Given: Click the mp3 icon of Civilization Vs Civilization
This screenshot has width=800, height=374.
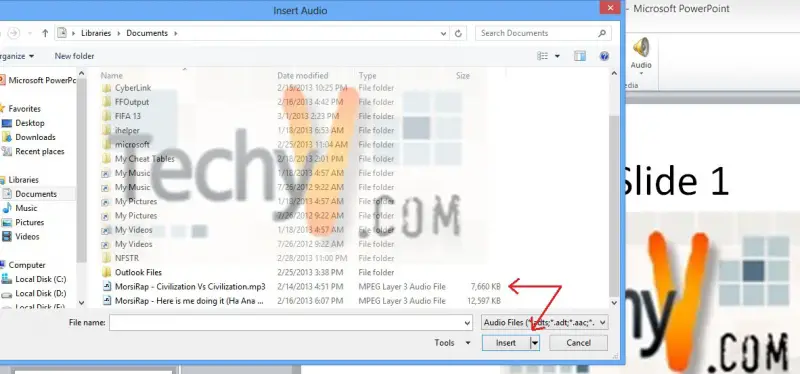Looking at the screenshot, I should point(106,287).
